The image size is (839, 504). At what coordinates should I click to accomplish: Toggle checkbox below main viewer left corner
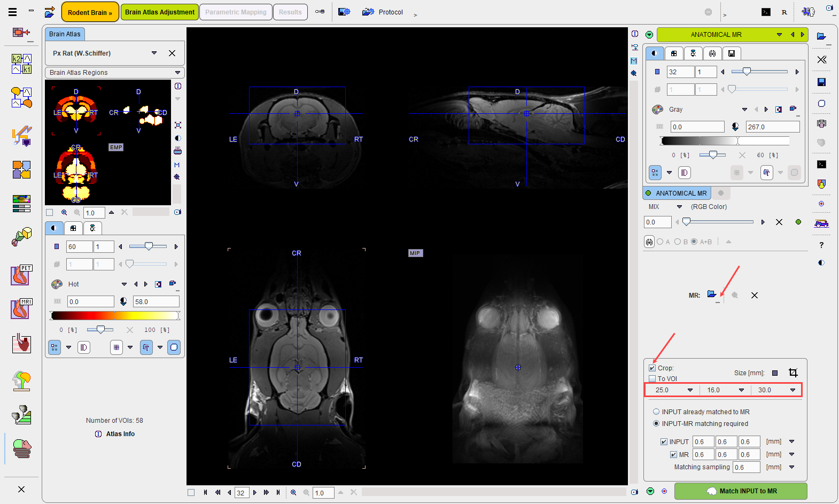[191, 492]
